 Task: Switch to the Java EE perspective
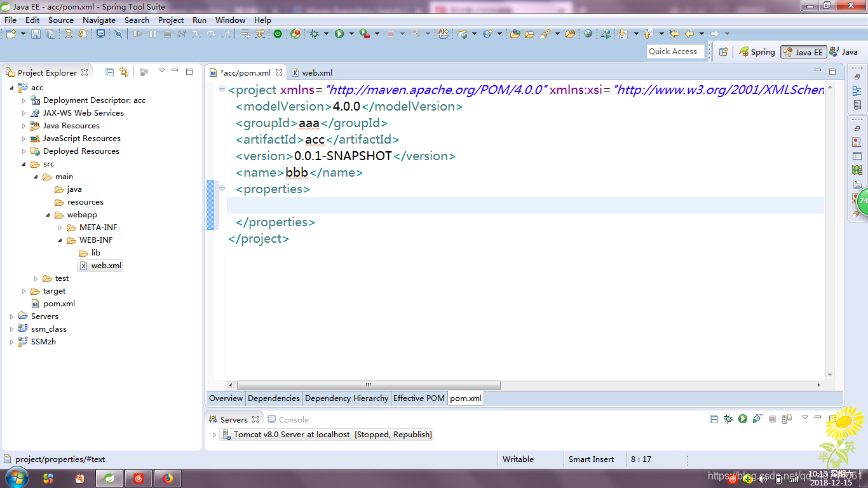tap(803, 52)
